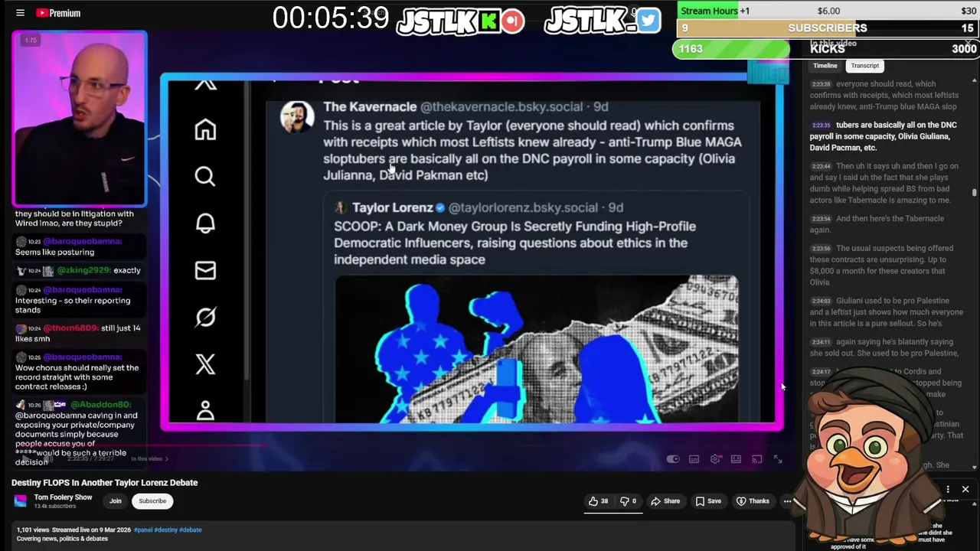Switch to the Transcript tab
Image resolution: width=980 pixels, height=551 pixels.
pos(864,66)
